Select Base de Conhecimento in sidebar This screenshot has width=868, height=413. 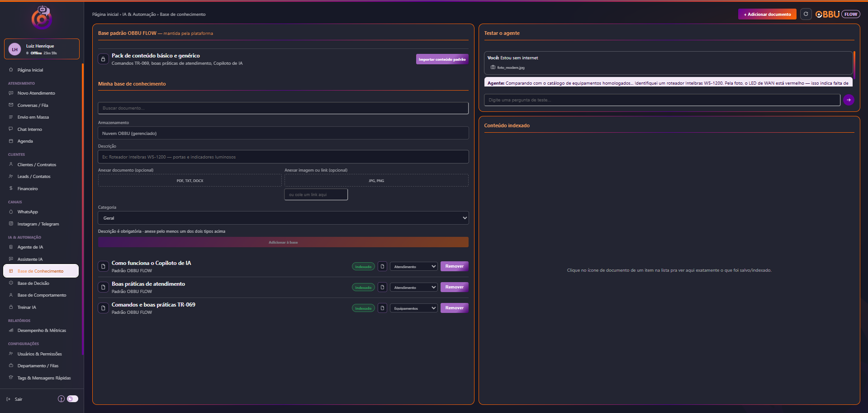[x=41, y=271]
